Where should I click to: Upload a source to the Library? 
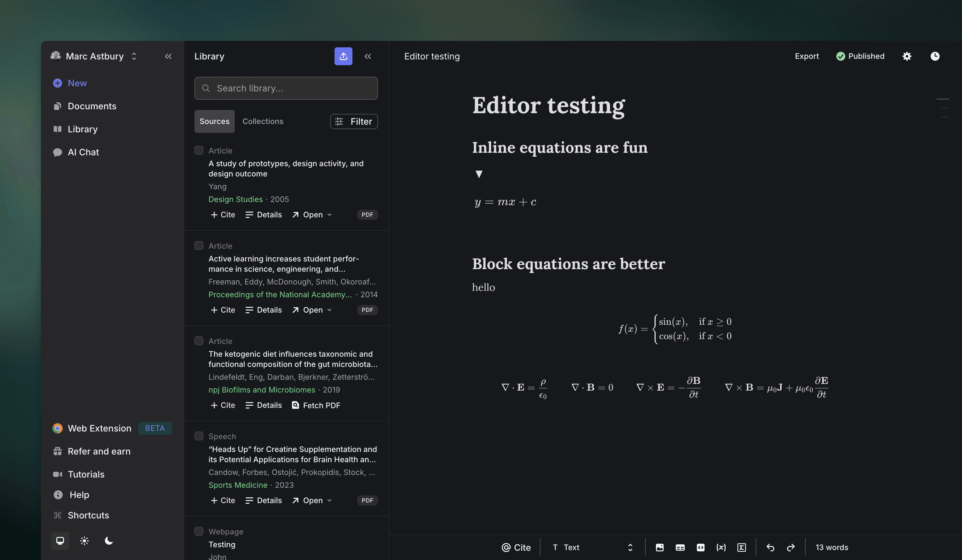[343, 56]
